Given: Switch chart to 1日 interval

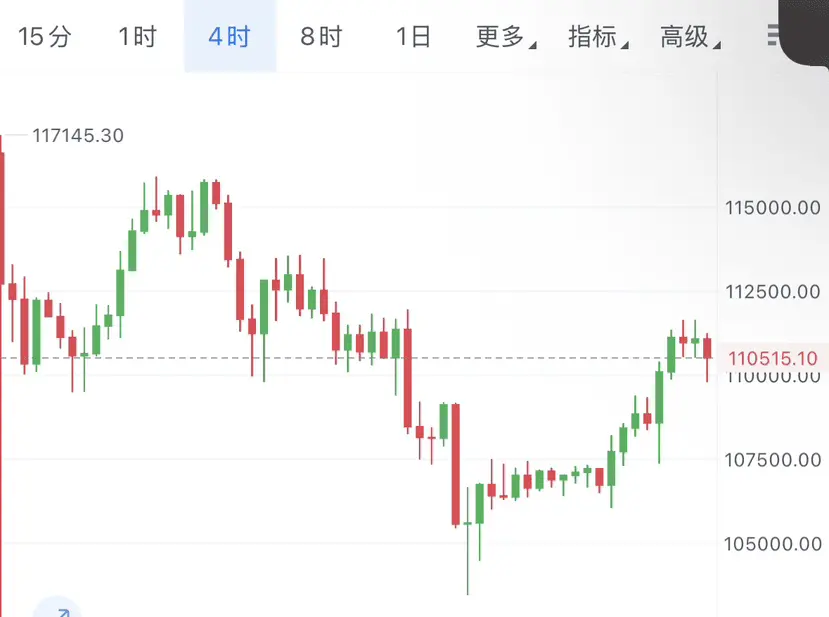Looking at the screenshot, I should (x=413, y=38).
